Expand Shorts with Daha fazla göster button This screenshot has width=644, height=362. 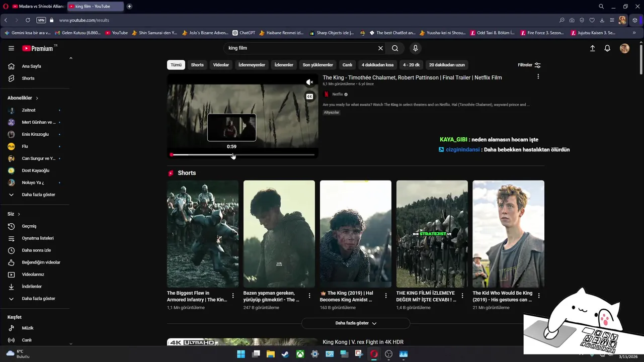coord(356,323)
